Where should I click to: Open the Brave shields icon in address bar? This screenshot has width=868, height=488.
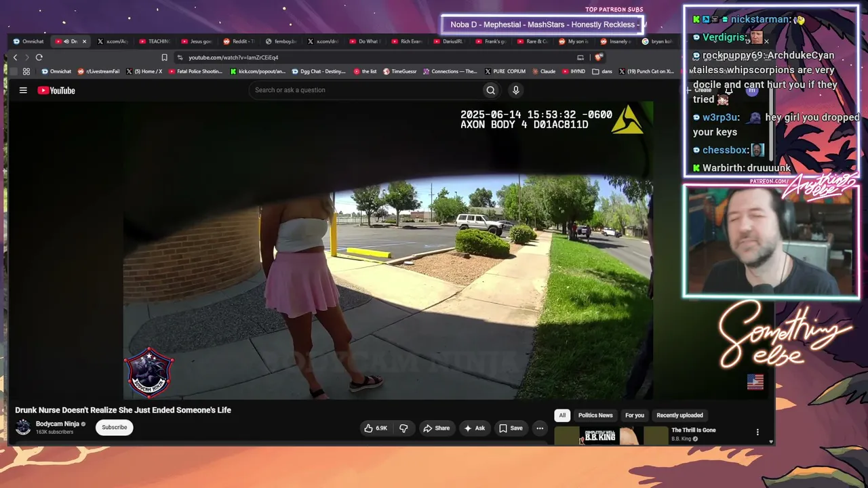(x=598, y=58)
